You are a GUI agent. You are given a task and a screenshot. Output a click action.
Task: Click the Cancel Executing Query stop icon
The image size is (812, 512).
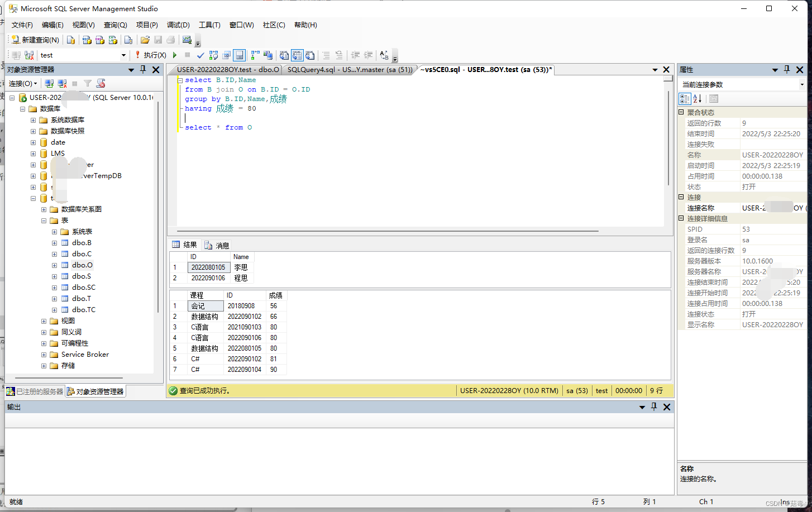coord(188,55)
